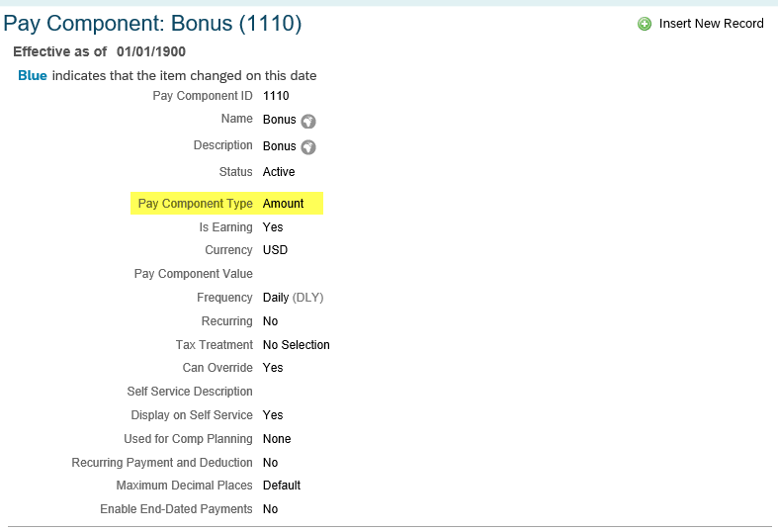Image resolution: width=778 pixels, height=532 pixels.
Task: Click the Status value Active
Action: (x=279, y=172)
